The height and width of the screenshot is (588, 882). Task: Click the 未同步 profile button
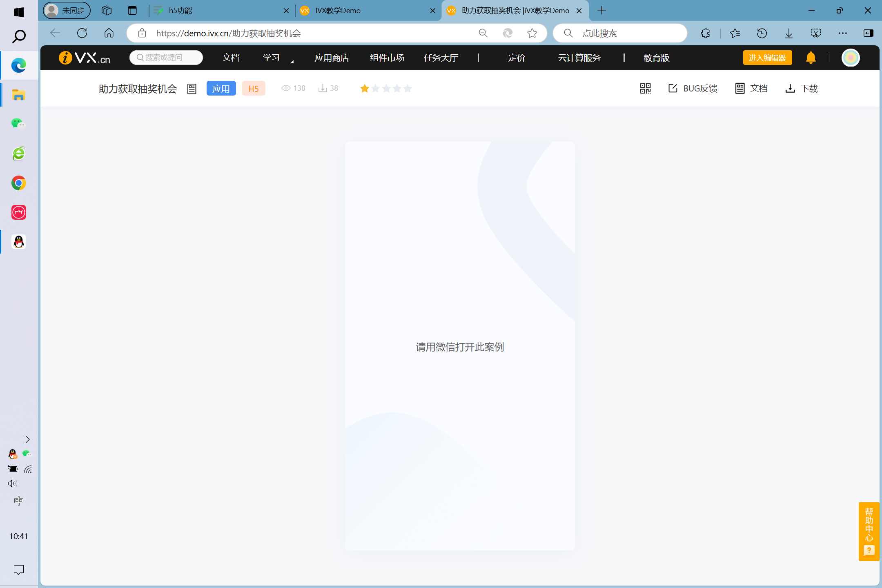67,11
